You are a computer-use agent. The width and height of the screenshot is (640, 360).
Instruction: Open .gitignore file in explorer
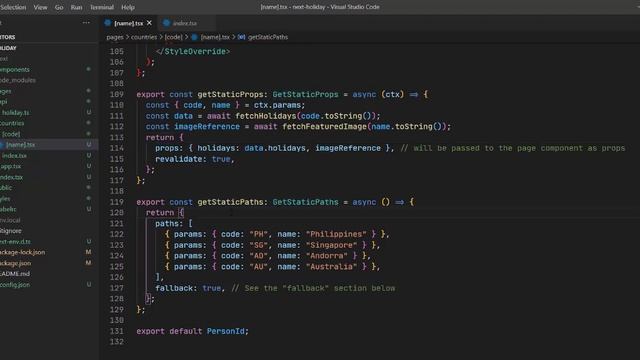(11, 231)
